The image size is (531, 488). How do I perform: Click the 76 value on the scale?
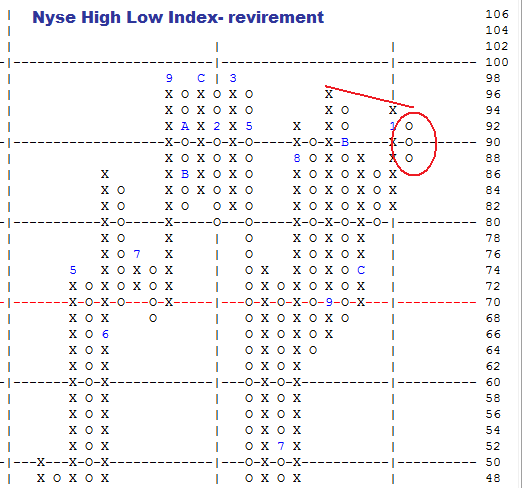pyautogui.click(x=493, y=254)
